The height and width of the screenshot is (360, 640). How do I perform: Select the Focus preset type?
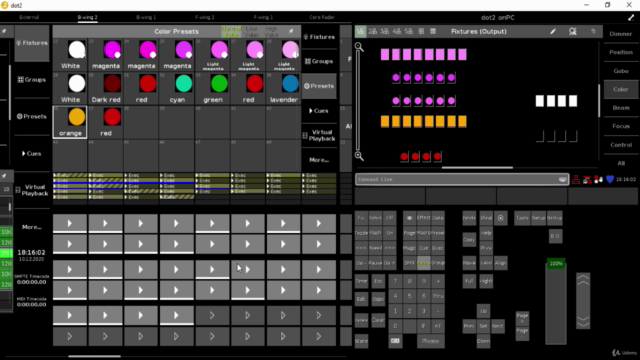621,127
